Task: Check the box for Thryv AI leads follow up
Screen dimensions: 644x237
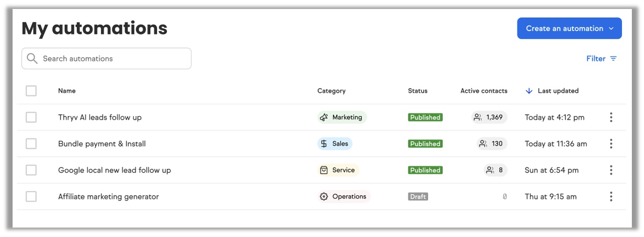Action: point(31,118)
